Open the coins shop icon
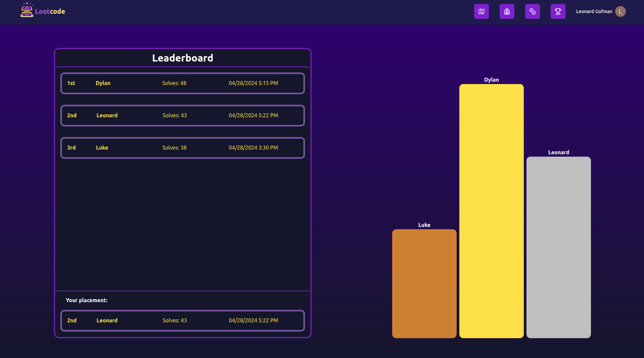 (532, 11)
